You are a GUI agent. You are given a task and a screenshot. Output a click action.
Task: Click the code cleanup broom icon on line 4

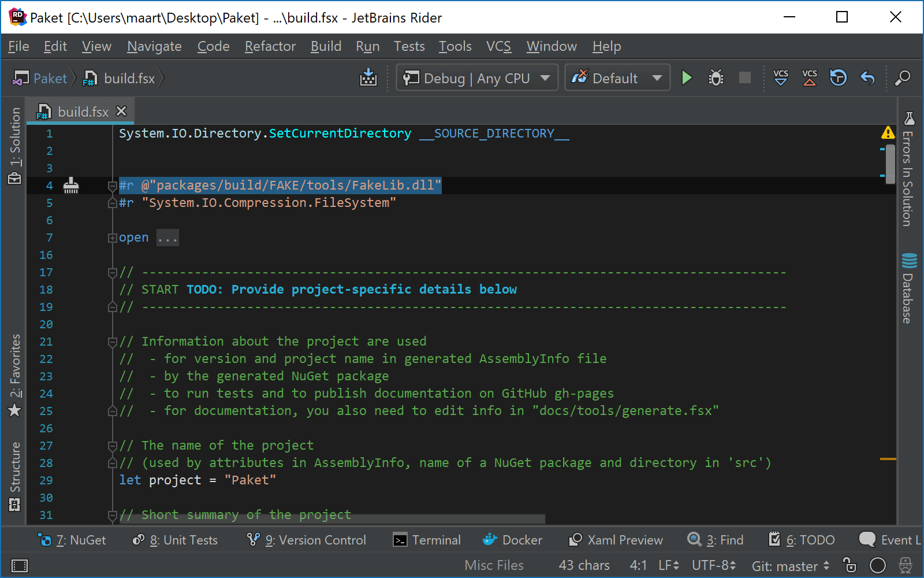(71, 185)
